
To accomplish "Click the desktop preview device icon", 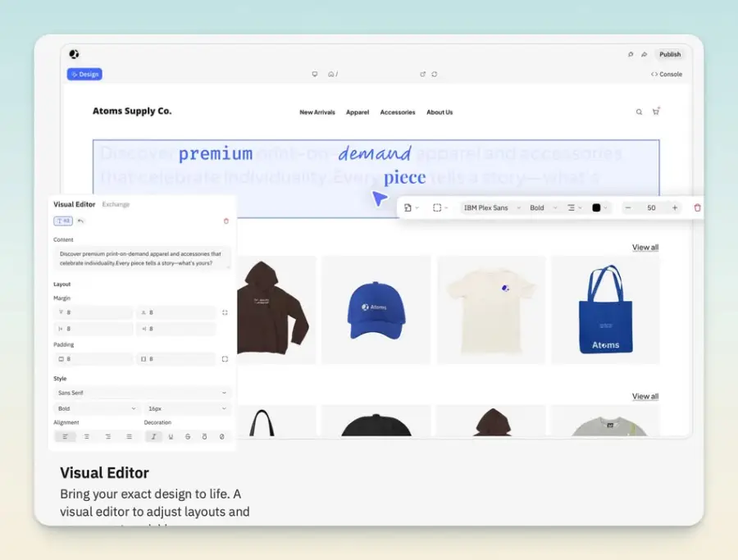I will [x=315, y=74].
